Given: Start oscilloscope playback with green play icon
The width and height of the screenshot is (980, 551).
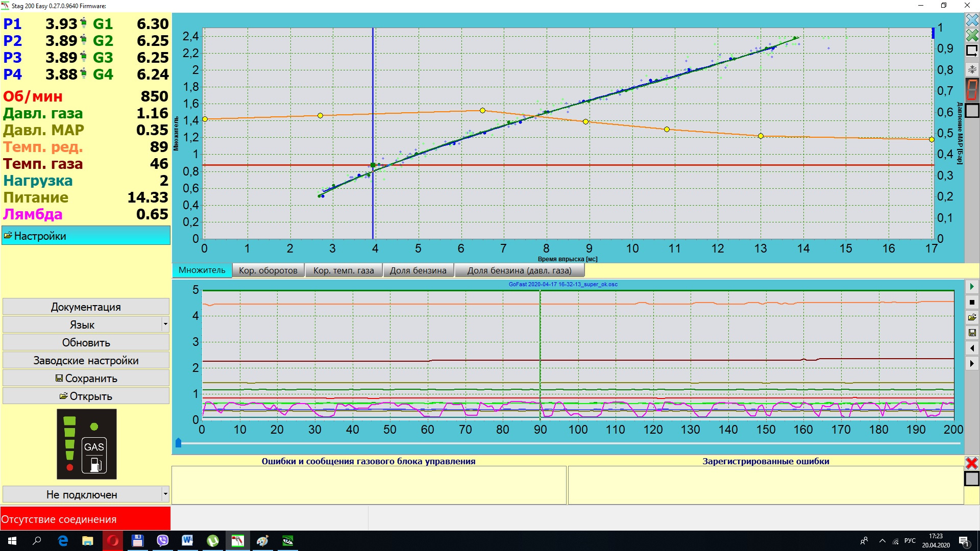Looking at the screenshot, I should coord(972,287).
